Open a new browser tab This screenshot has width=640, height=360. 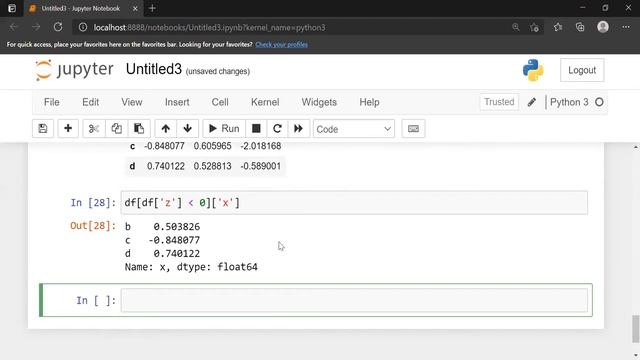(x=152, y=8)
